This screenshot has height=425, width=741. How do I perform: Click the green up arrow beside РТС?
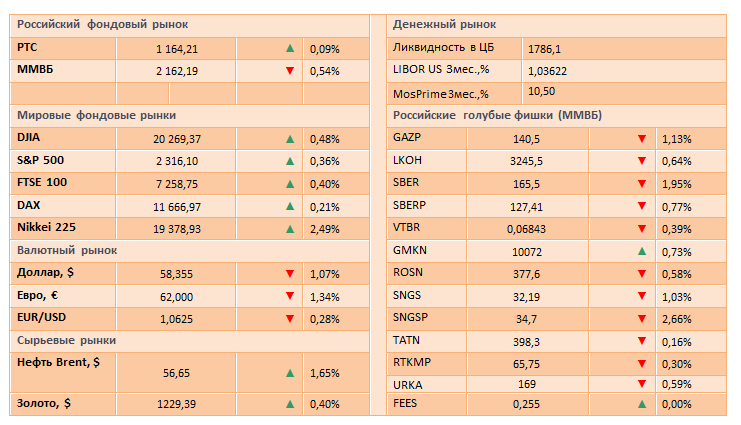click(290, 47)
